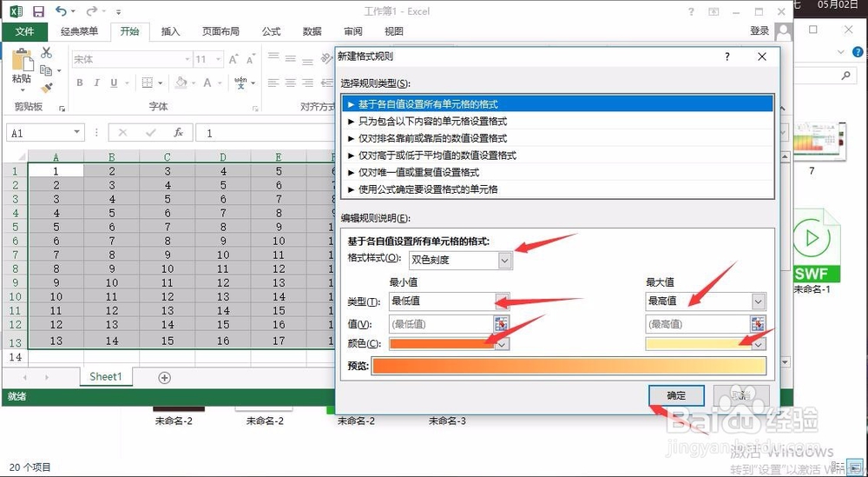
Task: Click the (最低值) value input field
Action: pyautogui.click(x=441, y=323)
